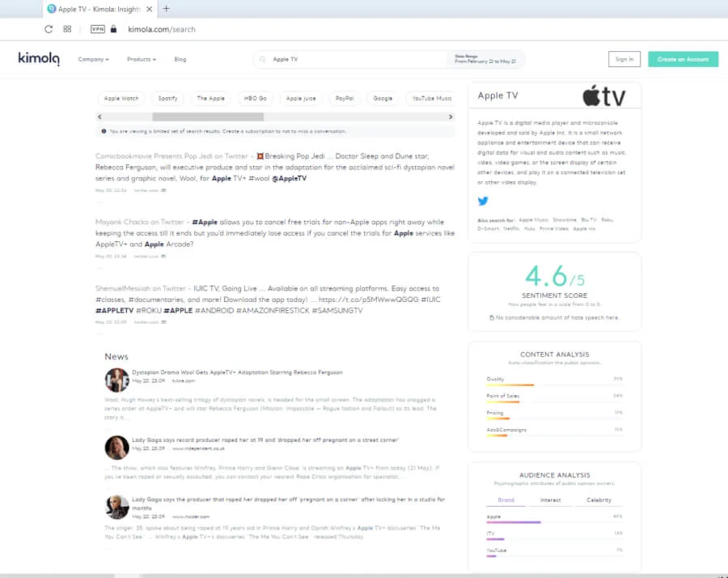Open the Date Range selector
The width and height of the screenshot is (728, 578).
point(485,59)
